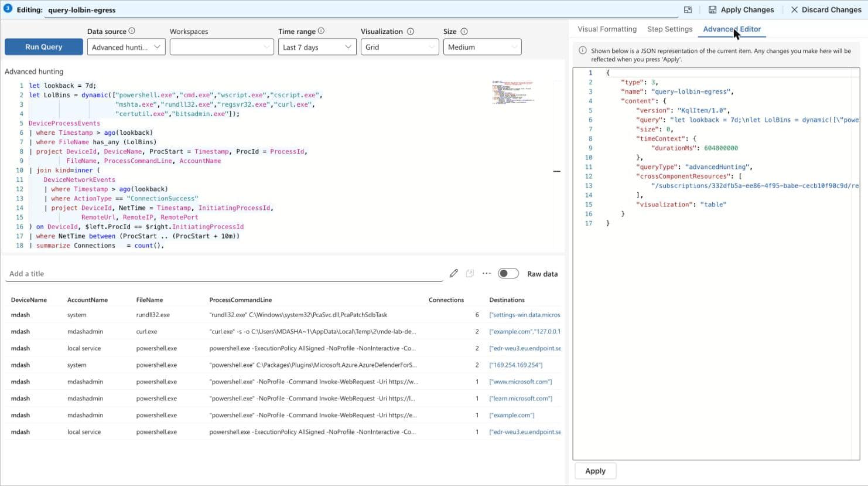This screenshot has height=486, width=868.
Task: Open the Size dropdown
Action: [482, 47]
